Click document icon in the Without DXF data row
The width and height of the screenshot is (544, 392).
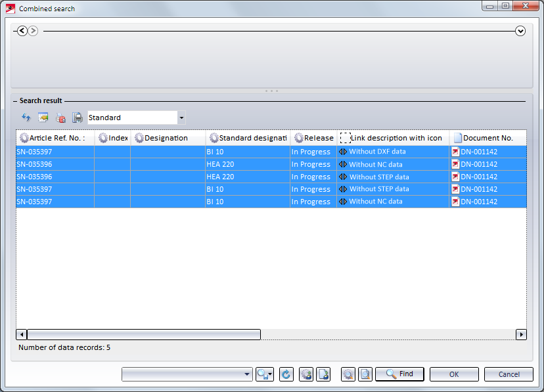pos(455,152)
